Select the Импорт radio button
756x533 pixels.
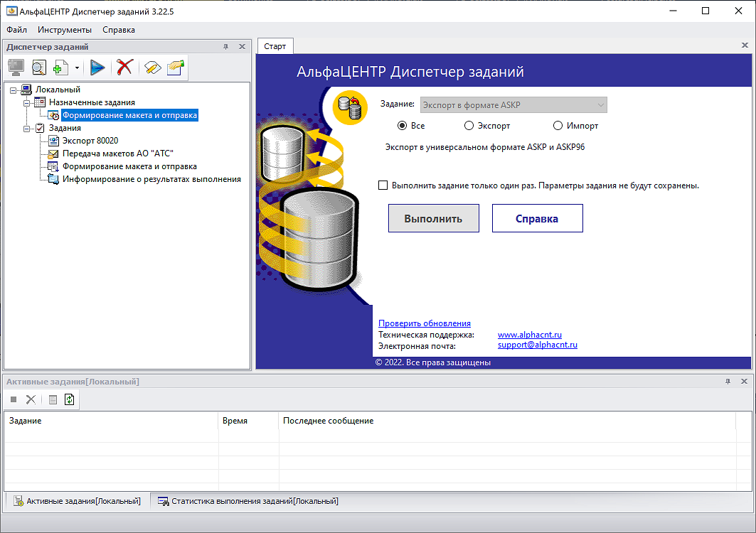(575, 126)
